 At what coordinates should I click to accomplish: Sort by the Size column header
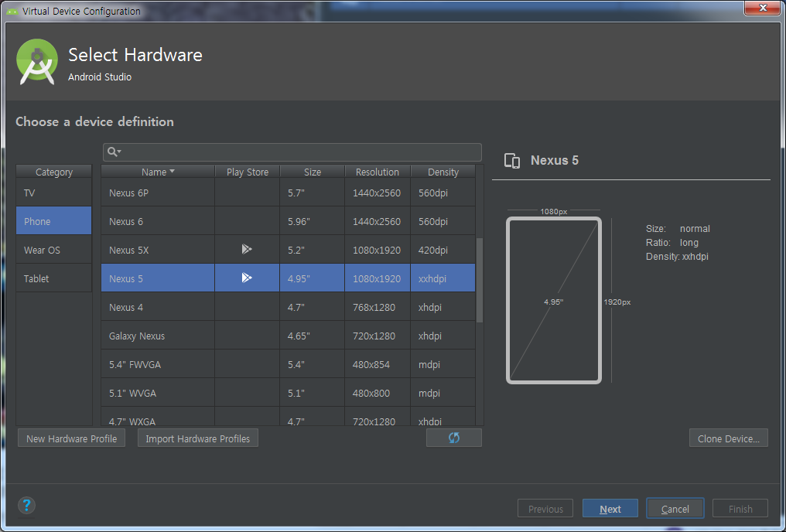(313, 172)
